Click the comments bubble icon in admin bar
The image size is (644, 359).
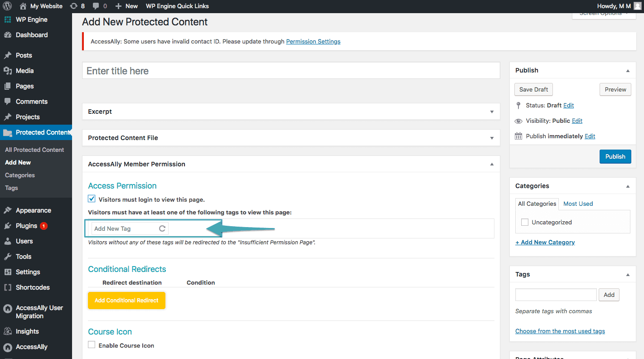(96, 6)
